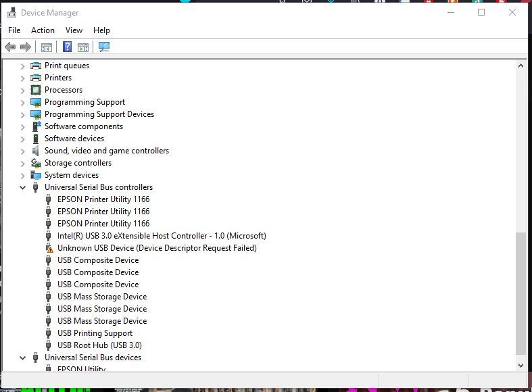Click the scrollbar up arrow
Image resolution: width=532 pixels, height=392 pixels.
(521, 66)
